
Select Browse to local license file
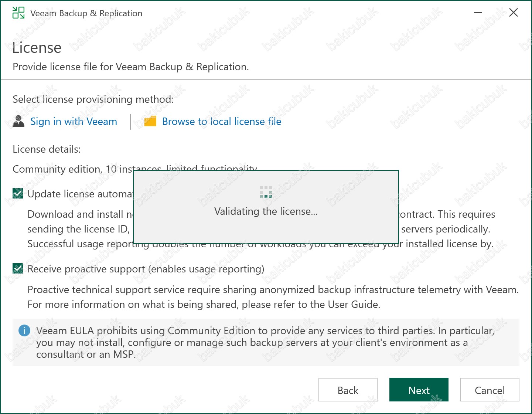(222, 122)
